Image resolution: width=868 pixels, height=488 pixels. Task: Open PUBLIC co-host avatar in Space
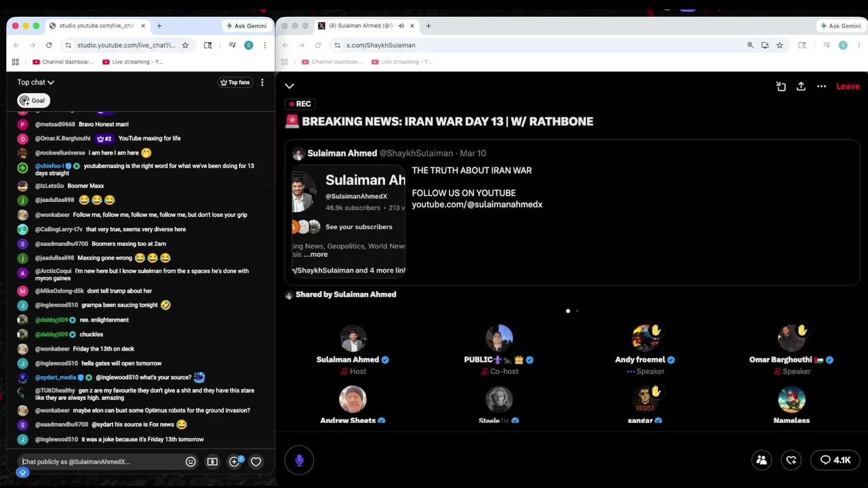499,339
